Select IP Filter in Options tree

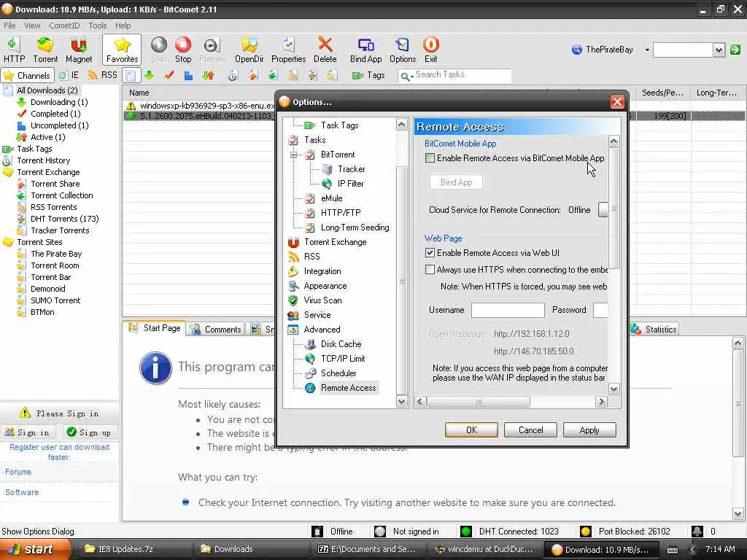350,184
